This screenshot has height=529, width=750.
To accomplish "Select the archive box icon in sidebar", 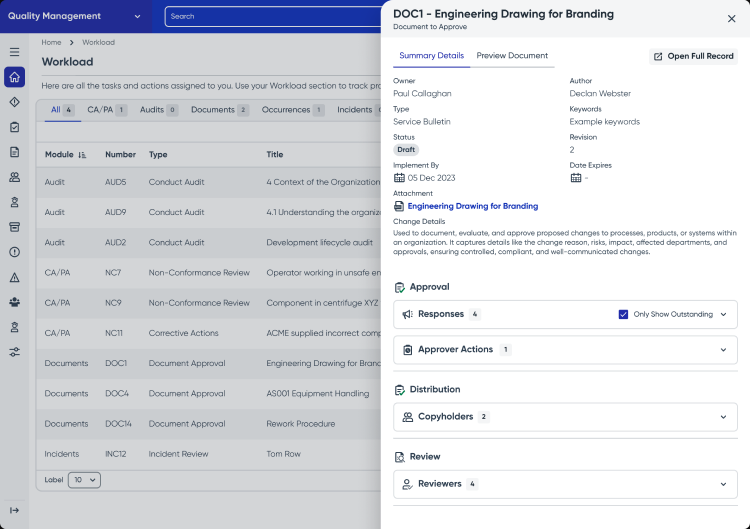I will [14, 227].
